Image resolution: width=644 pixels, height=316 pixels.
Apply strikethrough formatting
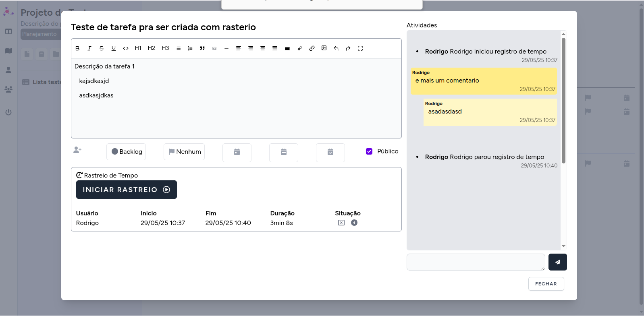[x=102, y=48]
